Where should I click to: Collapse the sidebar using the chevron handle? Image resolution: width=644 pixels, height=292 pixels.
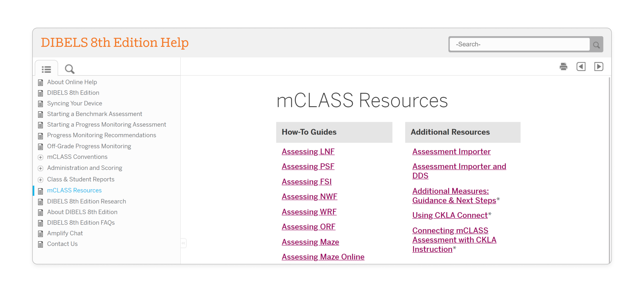point(183,243)
